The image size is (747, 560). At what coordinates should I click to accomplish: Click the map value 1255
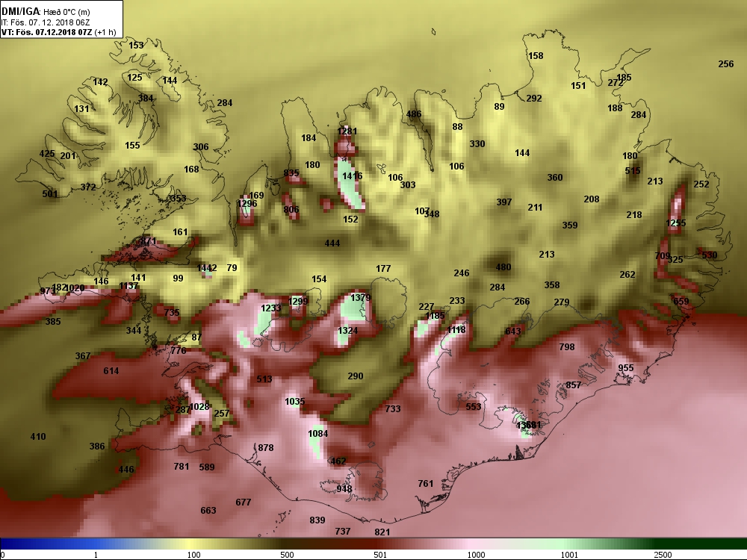[x=676, y=223]
